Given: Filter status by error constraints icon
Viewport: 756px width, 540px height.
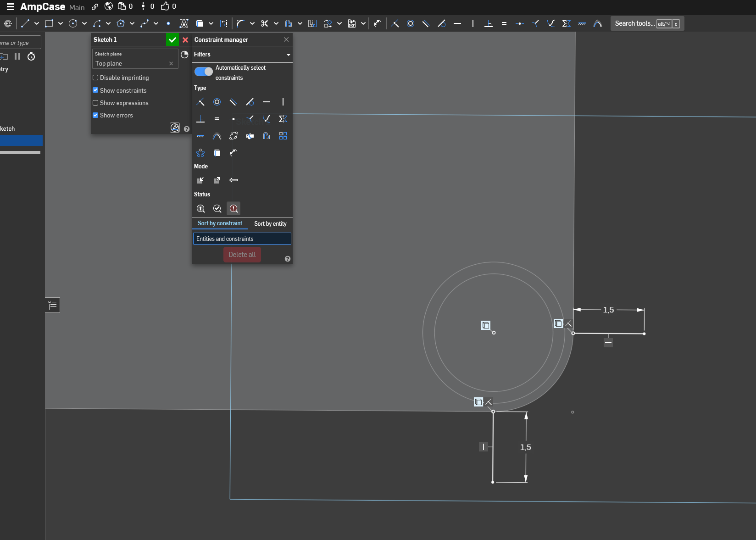Looking at the screenshot, I should [233, 209].
